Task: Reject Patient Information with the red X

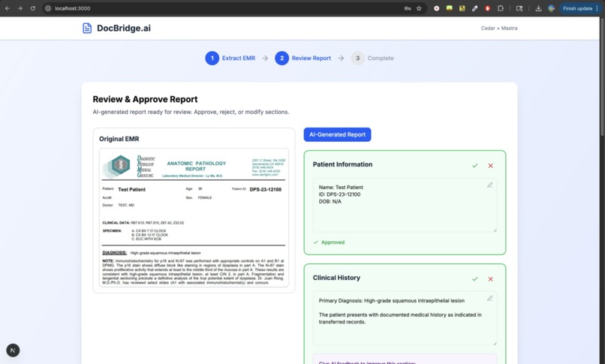Action: pos(490,165)
